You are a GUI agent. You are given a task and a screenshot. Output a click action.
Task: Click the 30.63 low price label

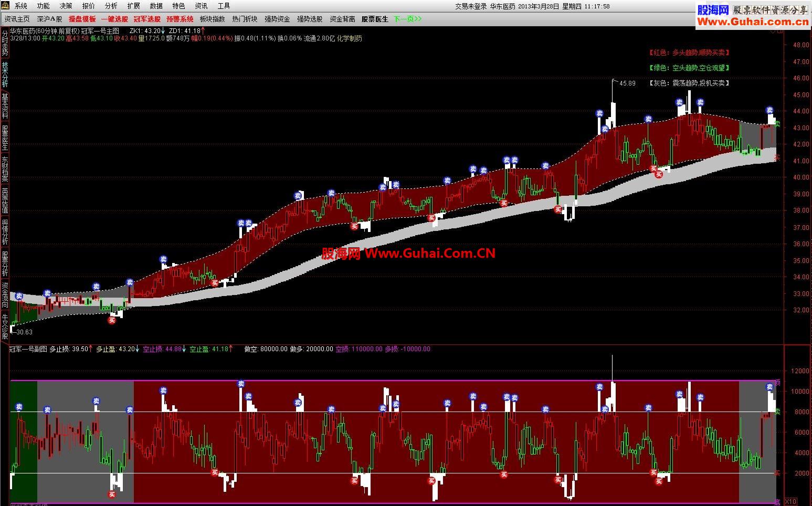click(x=24, y=332)
